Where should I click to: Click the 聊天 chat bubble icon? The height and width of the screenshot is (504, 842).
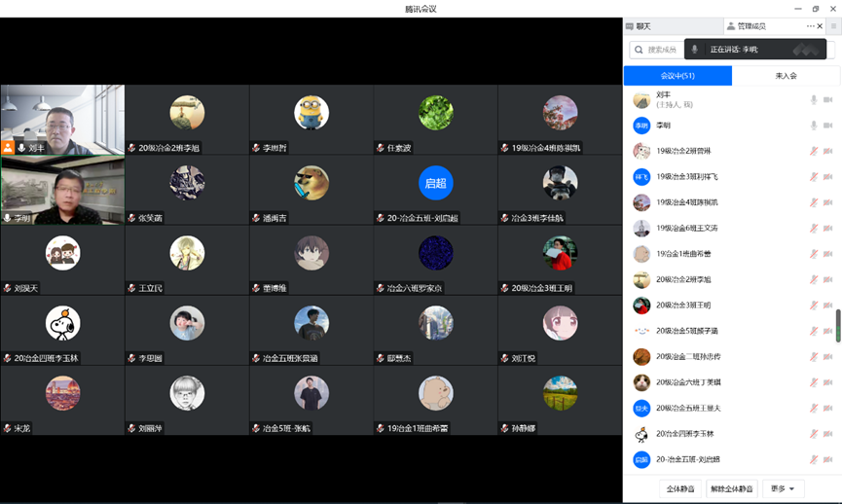[630, 26]
